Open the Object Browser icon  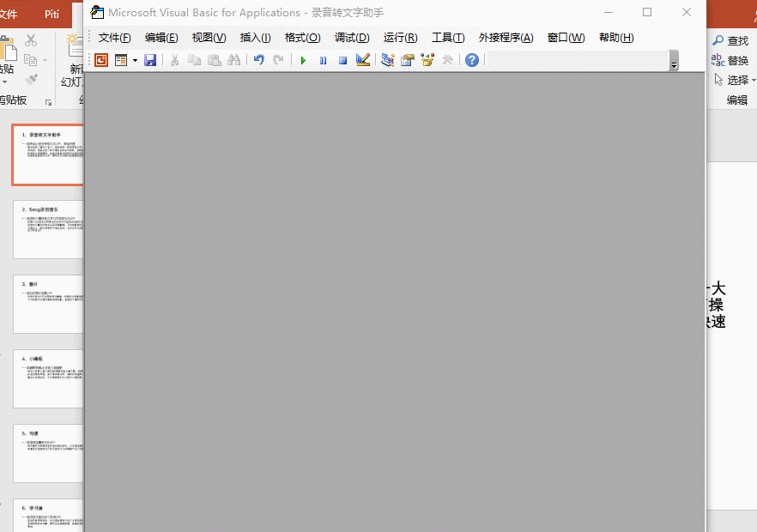(x=427, y=60)
